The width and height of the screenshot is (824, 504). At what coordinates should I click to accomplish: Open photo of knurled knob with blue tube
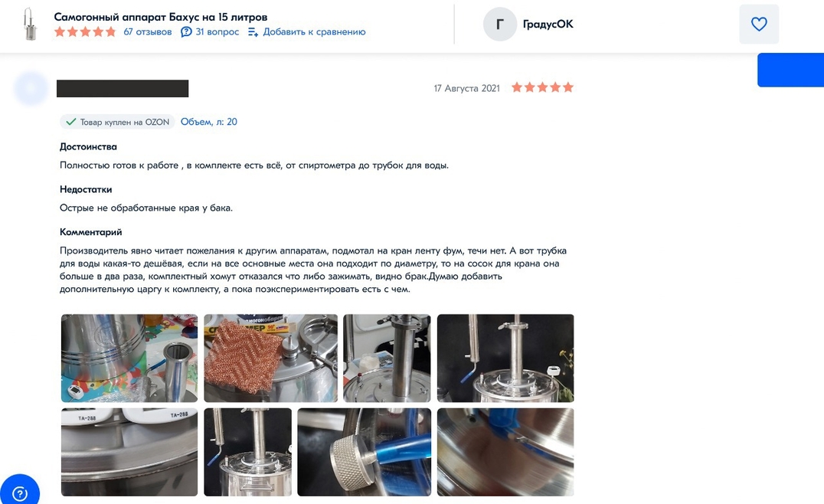coord(365,452)
